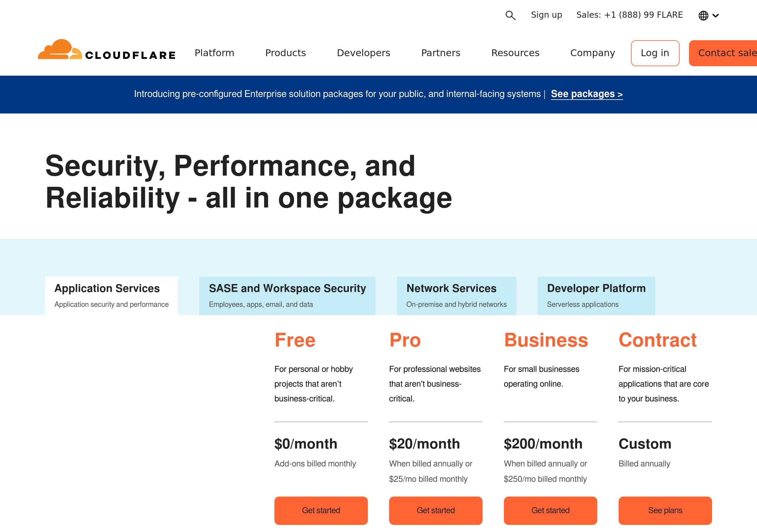Open the Partners menu
The image size is (757, 532).
point(441,53)
